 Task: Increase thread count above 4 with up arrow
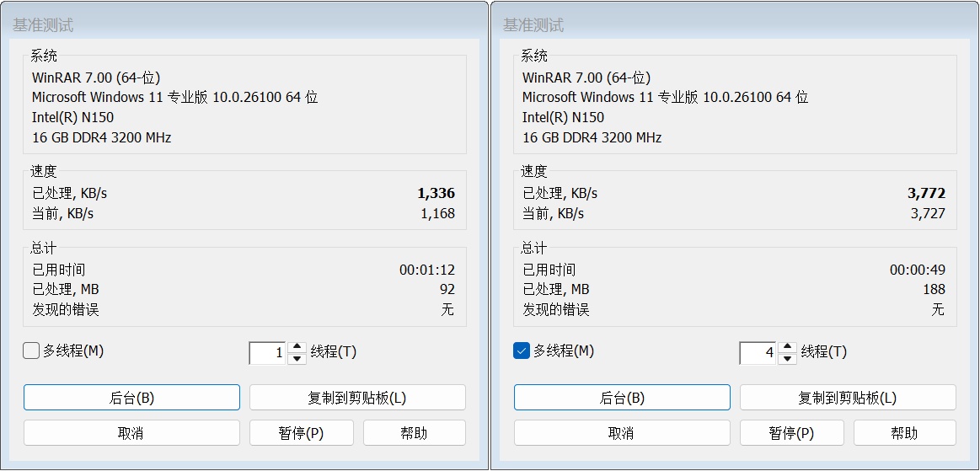(787, 347)
